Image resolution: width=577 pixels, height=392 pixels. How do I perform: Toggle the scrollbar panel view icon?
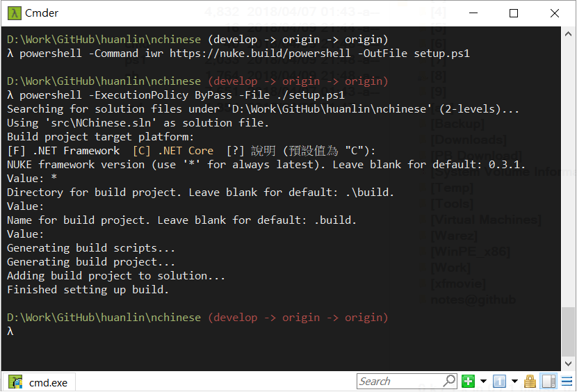click(548, 382)
